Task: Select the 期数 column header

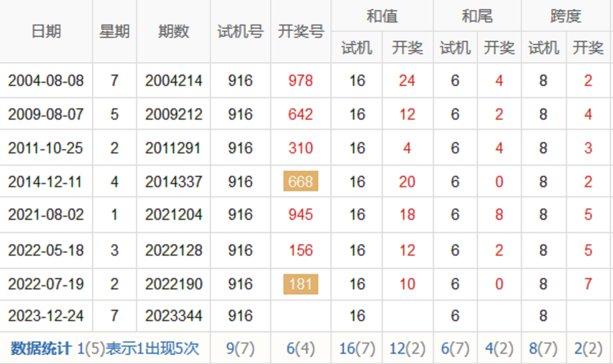Action: tap(174, 31)
